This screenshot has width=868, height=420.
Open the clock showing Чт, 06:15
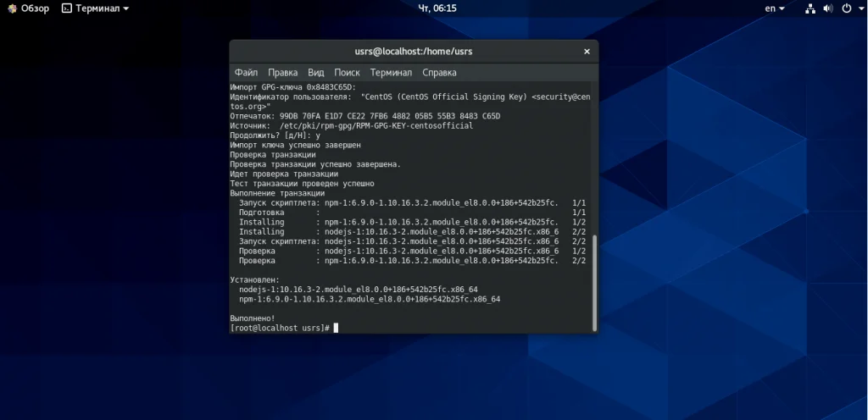point(437,8)
